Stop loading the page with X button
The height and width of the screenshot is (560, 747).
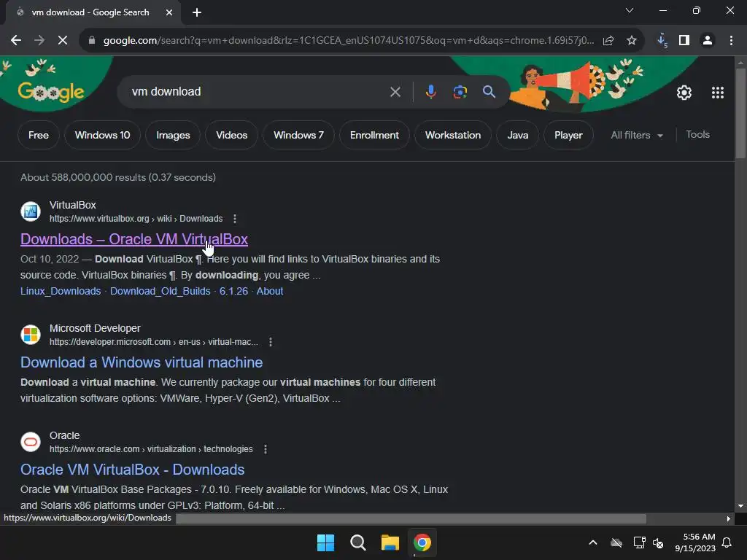point(63,41)
